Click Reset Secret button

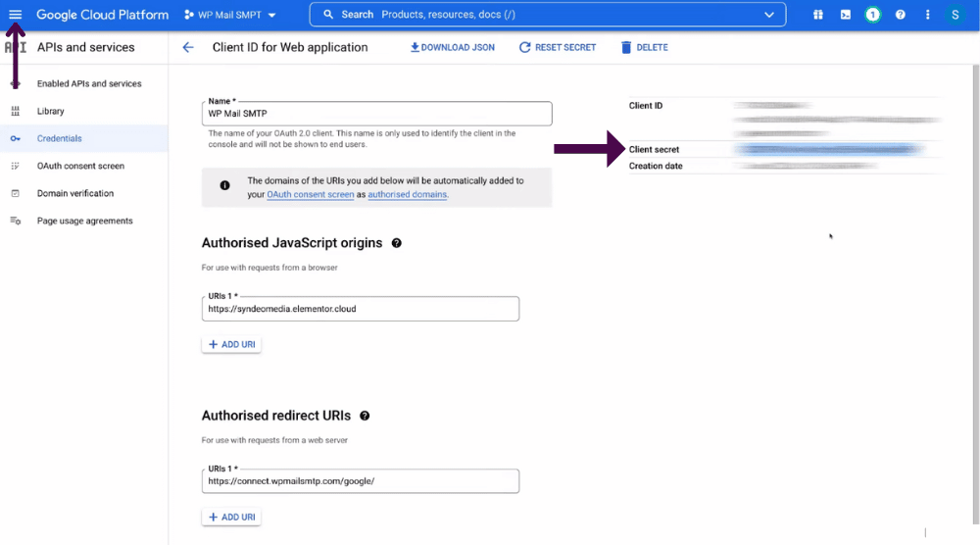click(558, 47)
